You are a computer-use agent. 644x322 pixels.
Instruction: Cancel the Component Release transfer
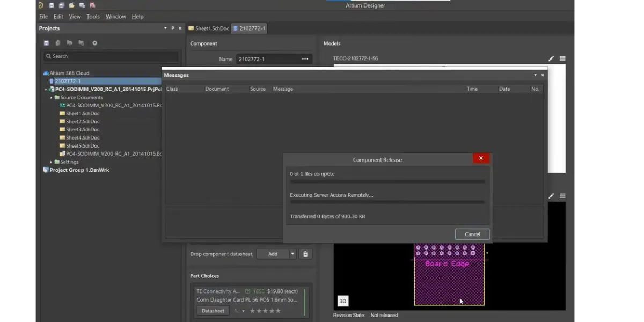(x=472, y=234)
